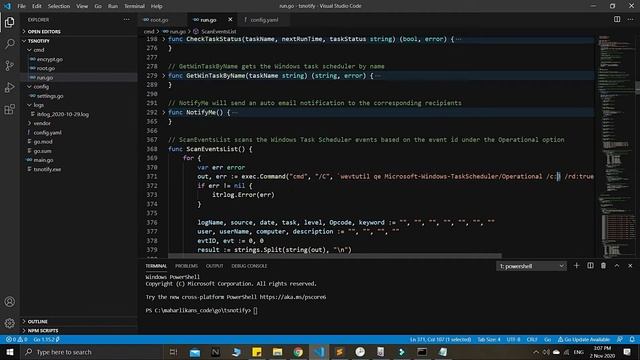Open settings.go in the file tree
This screenshot has height=360, width=640.
tap(50, 96)
